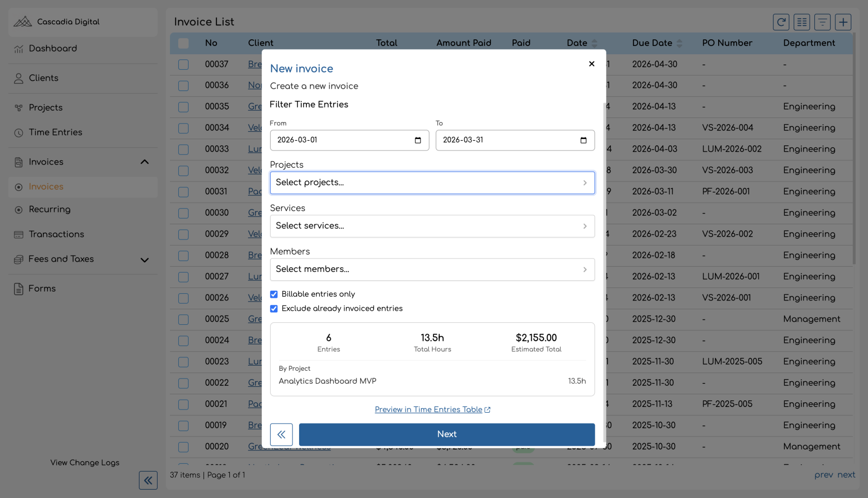Click View Change Logs link

coord(85,463)
